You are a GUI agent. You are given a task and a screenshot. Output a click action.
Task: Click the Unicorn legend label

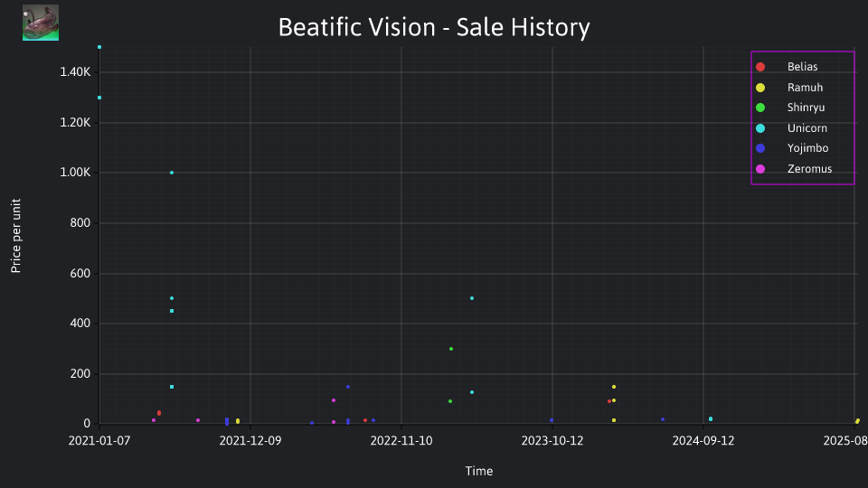click(x=807, y=128)
